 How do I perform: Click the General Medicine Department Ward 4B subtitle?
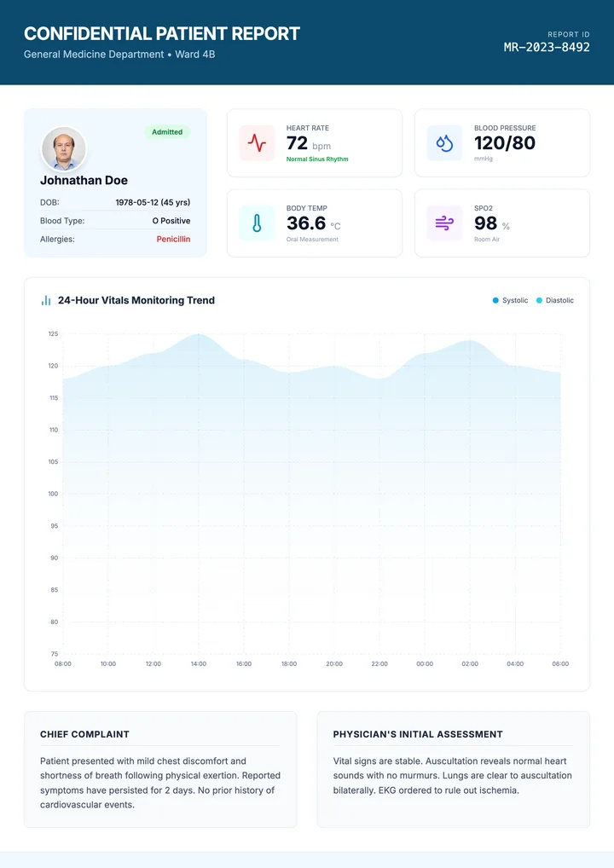coord(119,55)
